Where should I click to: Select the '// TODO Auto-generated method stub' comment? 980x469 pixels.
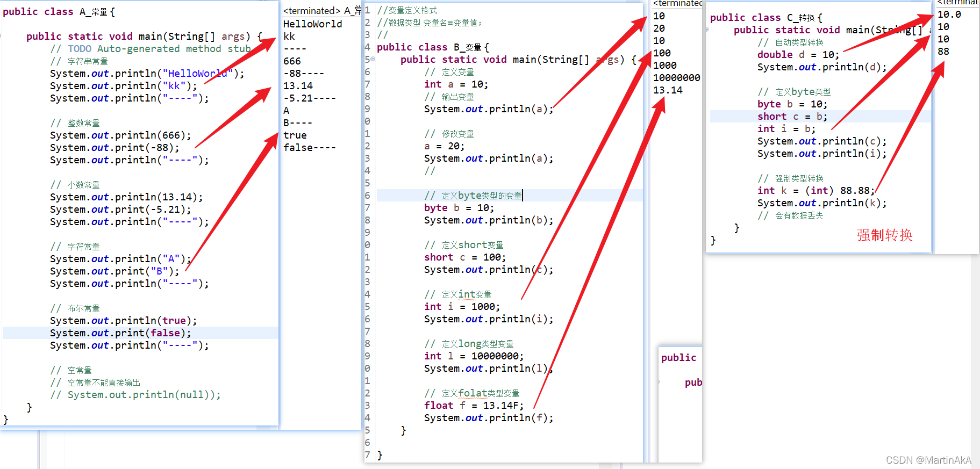click(x=151, y=49)
